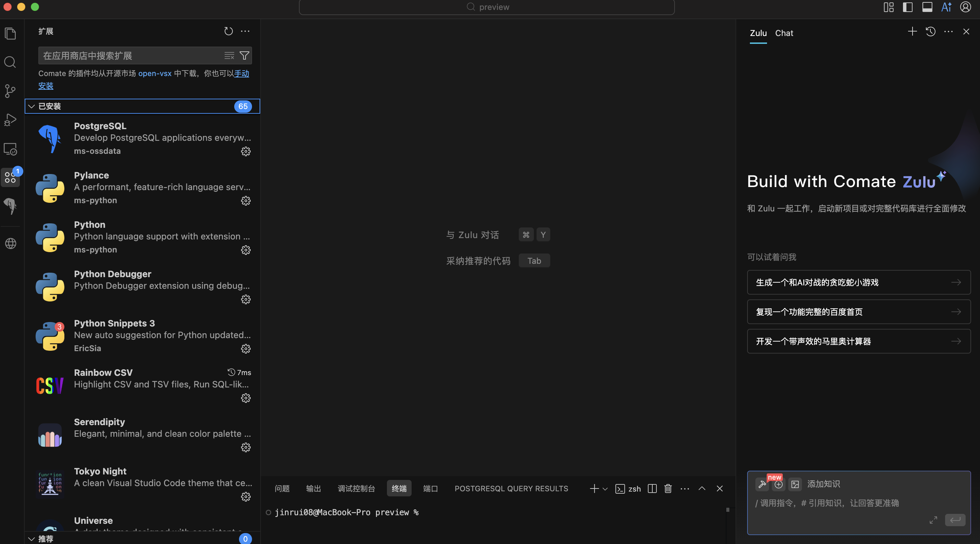This screenshot has width=980, height=544.
Task: Switch to the 端口 ports tab
Action: point(430,489)
